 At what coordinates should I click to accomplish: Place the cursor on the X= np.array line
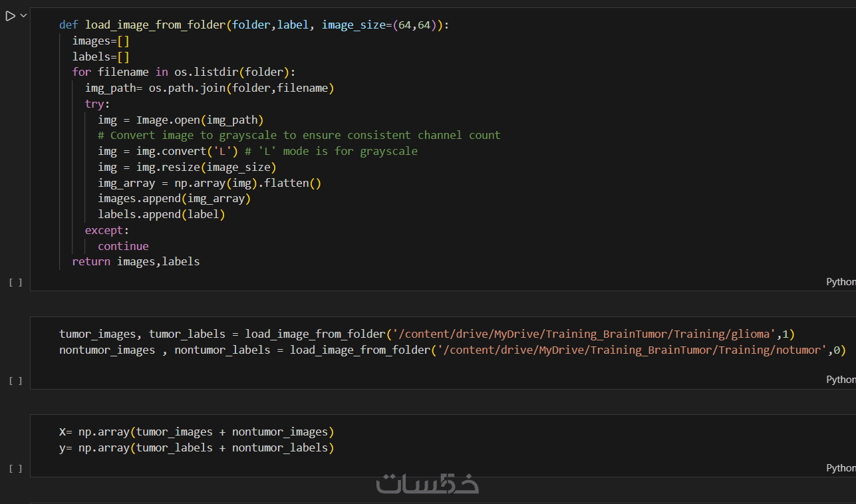click(197, 432)
